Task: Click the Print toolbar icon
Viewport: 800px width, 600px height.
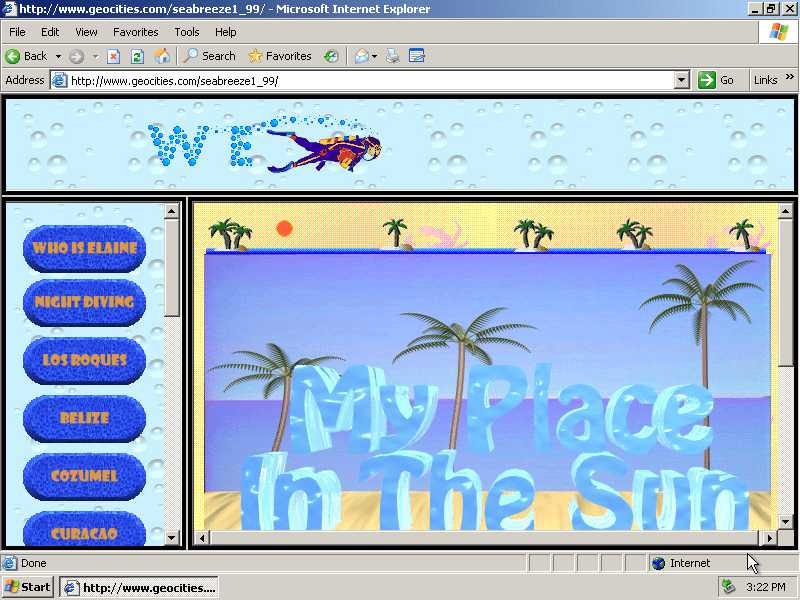Action: point(393,56)
